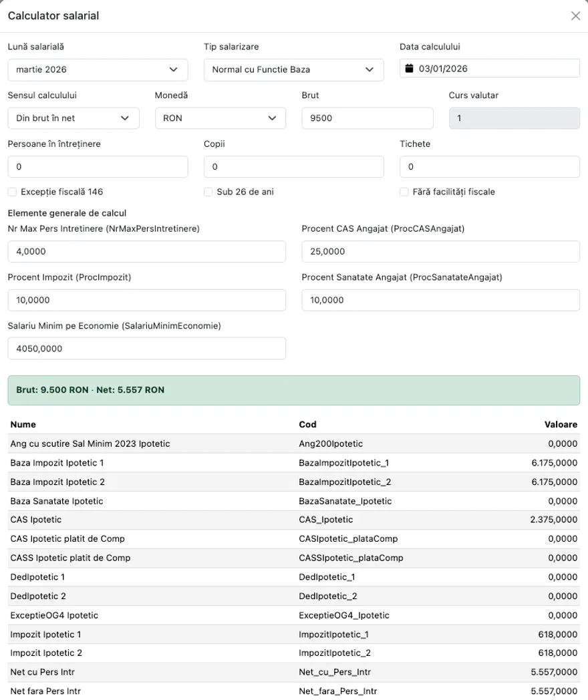This screenshot has width=588, height=700.
Task: Click the Copii input field
Action: tap(294, 167)
